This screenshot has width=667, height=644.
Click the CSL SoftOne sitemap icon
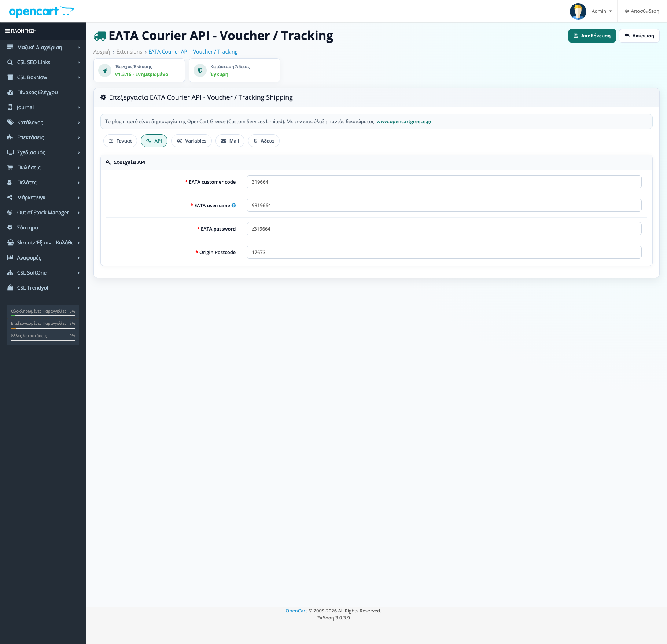pos(10,273)
